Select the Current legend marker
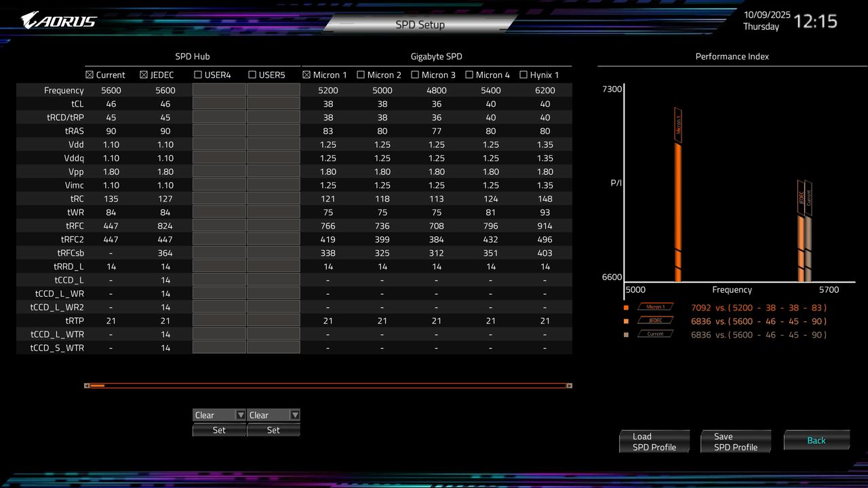The width and height of the screenshot is (868, 488). [x=654, y=333]
